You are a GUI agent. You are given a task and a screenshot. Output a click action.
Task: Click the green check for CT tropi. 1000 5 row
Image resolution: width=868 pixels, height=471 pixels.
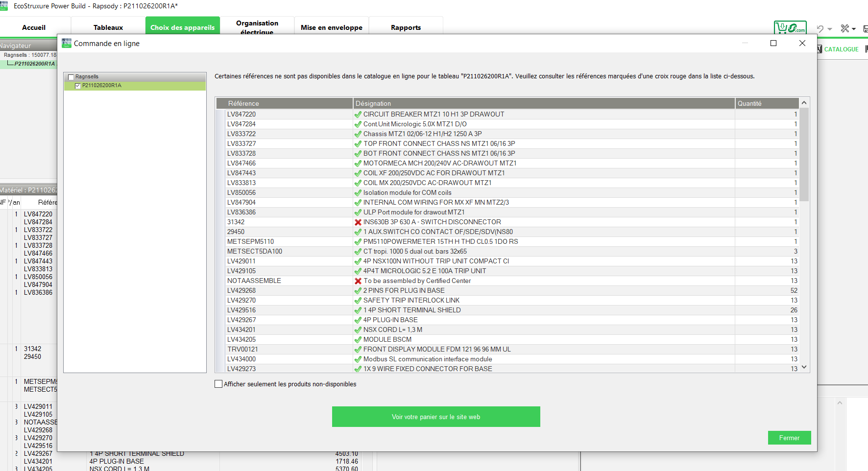point(358,251)
